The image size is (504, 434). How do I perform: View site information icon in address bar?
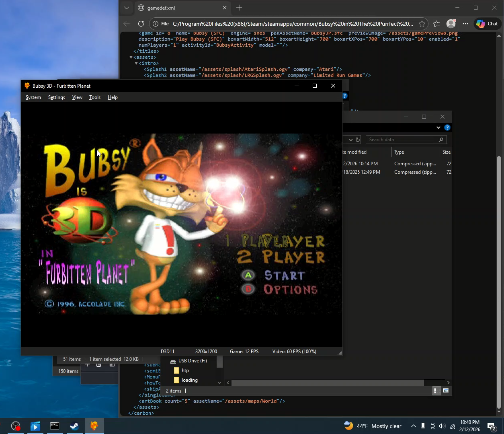click(156, 24)
